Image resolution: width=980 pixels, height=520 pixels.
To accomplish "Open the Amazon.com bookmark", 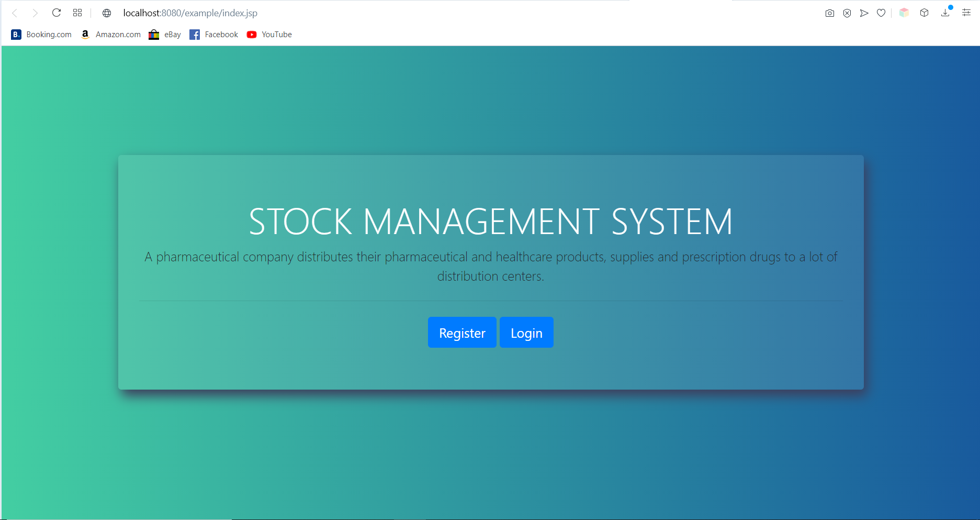I will (x=110, y=35).
